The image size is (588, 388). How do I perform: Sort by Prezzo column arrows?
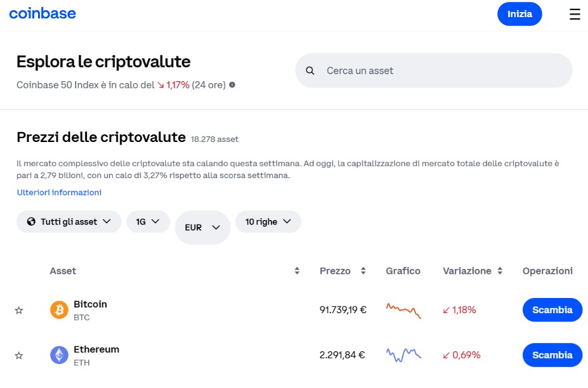click(363, 271)
